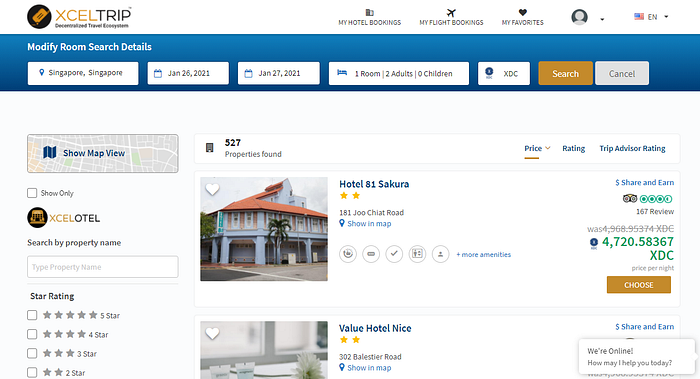Click the Search button
The image size is (700, 379).
[566, 73]
